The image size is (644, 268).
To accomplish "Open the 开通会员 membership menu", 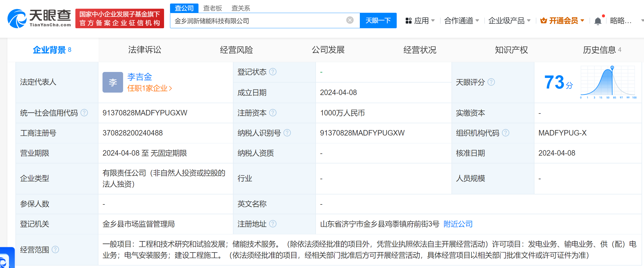I will 562,21.
